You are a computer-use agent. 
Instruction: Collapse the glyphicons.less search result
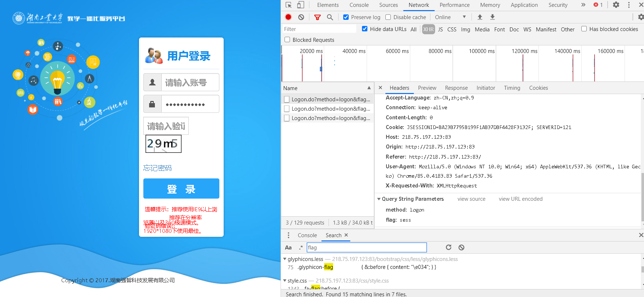285,259
